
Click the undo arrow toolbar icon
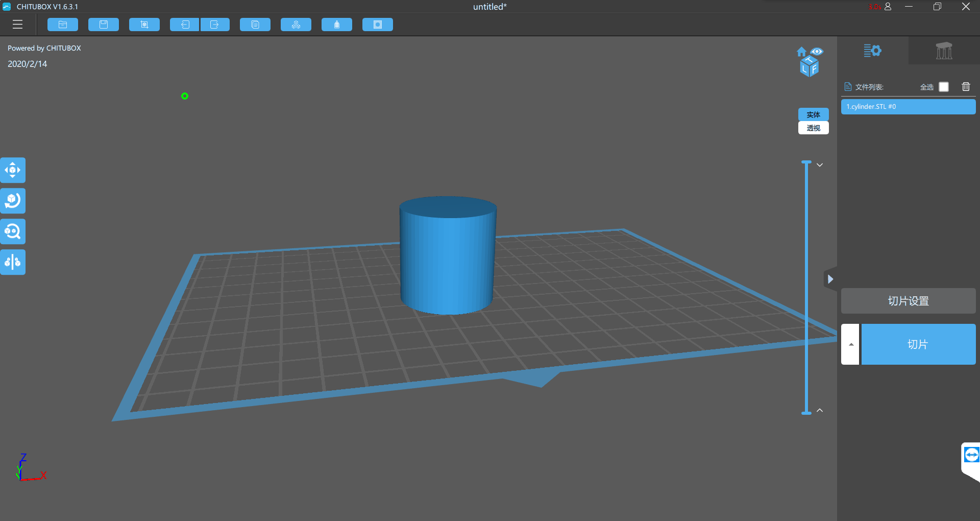tap(185, 25)
